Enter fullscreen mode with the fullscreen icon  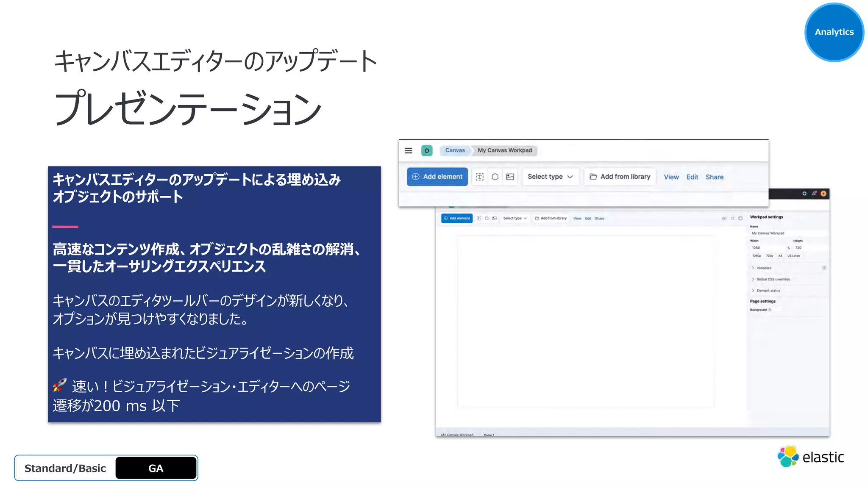(740, 219)
